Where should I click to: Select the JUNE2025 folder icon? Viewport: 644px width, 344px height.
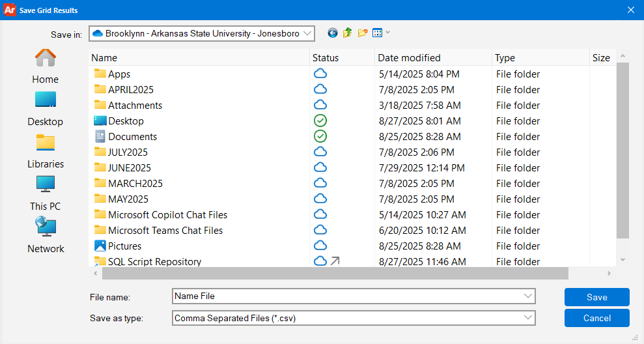tap(100, 167)
